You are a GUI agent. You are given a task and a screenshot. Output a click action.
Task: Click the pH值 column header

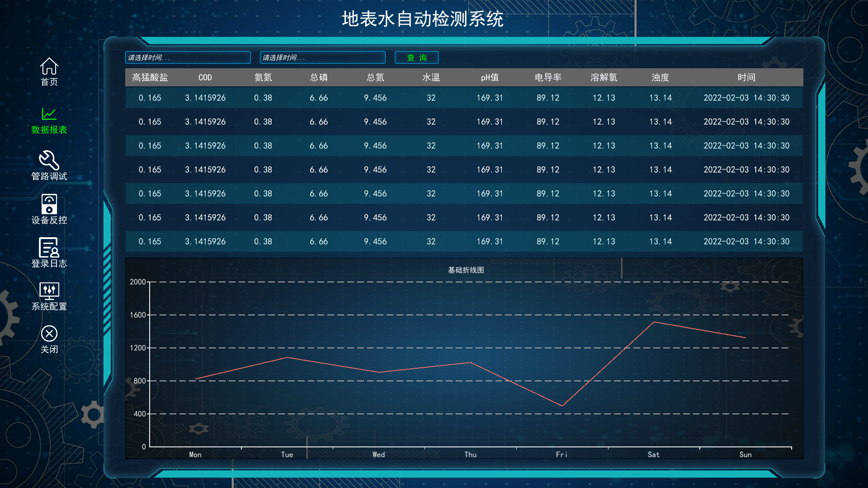click(x=490, y=77)
